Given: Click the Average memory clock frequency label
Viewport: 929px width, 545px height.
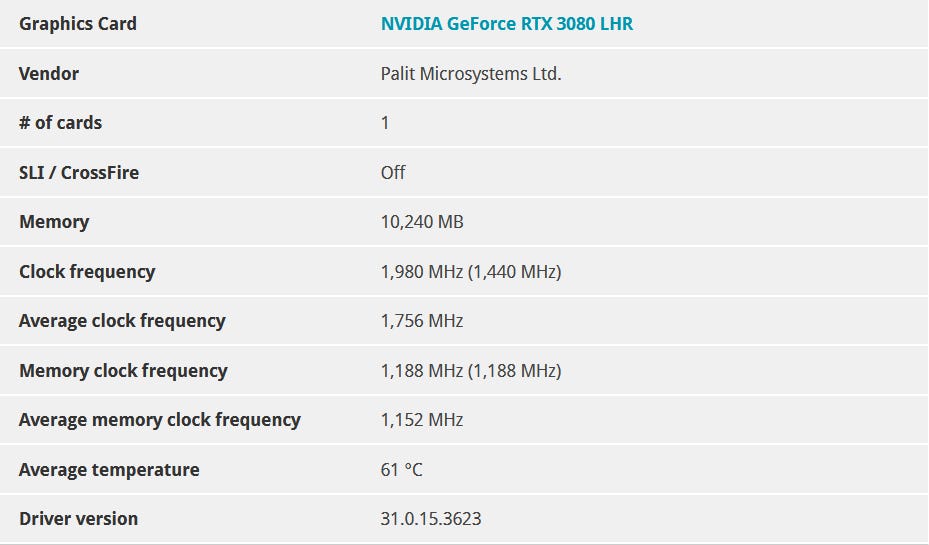Looking at the screenshot, I should pos(160,420).
